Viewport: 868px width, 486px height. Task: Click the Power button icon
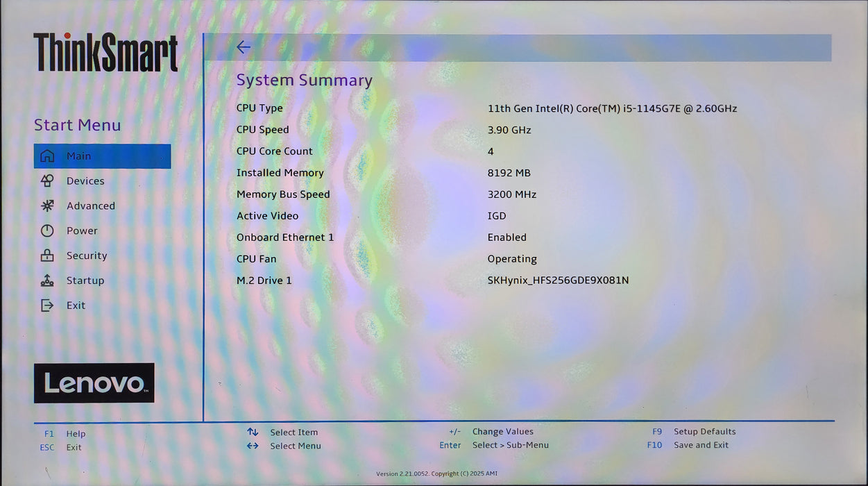47,231
